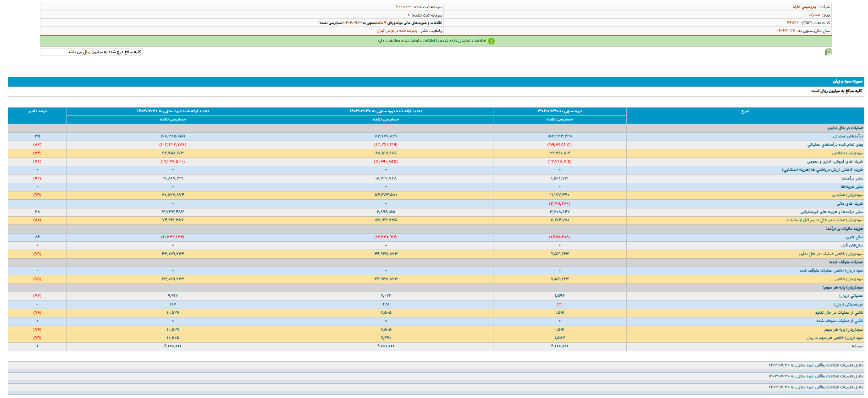Select the دوره منتهی به 1404/09/30 column header
The image size is (868, 398).
559,111
